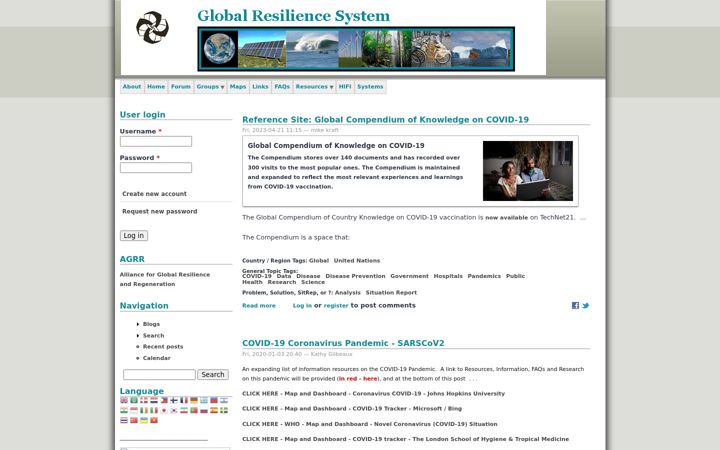This screenshot has width=720, height=450.
Task: Go to the Home menu item
Action: click(156, 87)
